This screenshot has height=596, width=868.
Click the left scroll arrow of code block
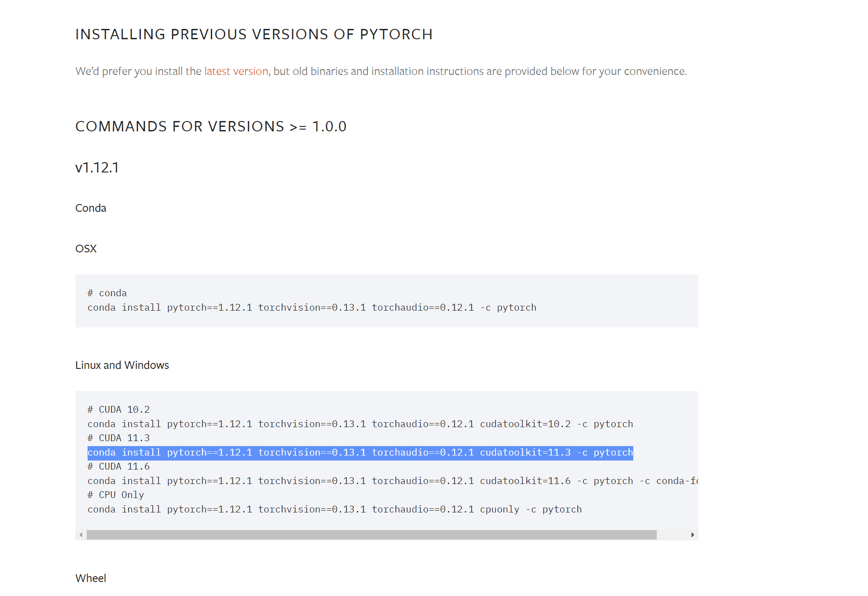coord(81,535)
